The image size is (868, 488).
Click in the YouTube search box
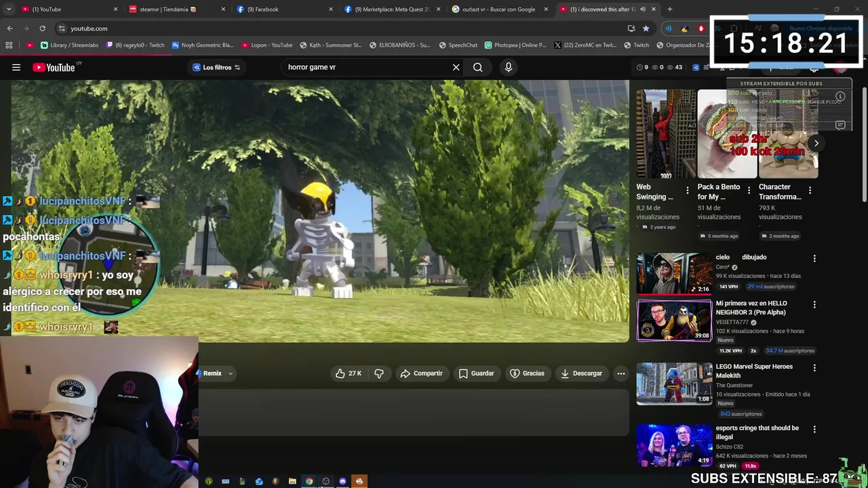pos(366,67)
